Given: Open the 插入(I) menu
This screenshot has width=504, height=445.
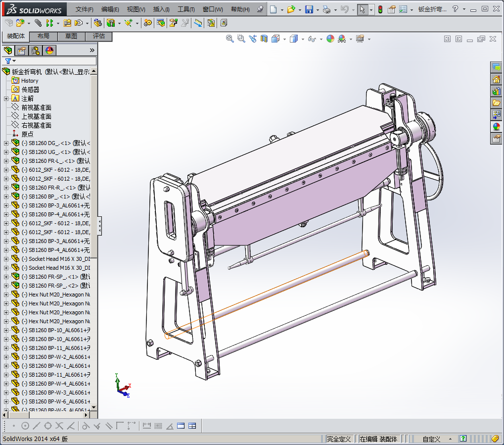Looking at the screenshot, I should click(161, 9).
